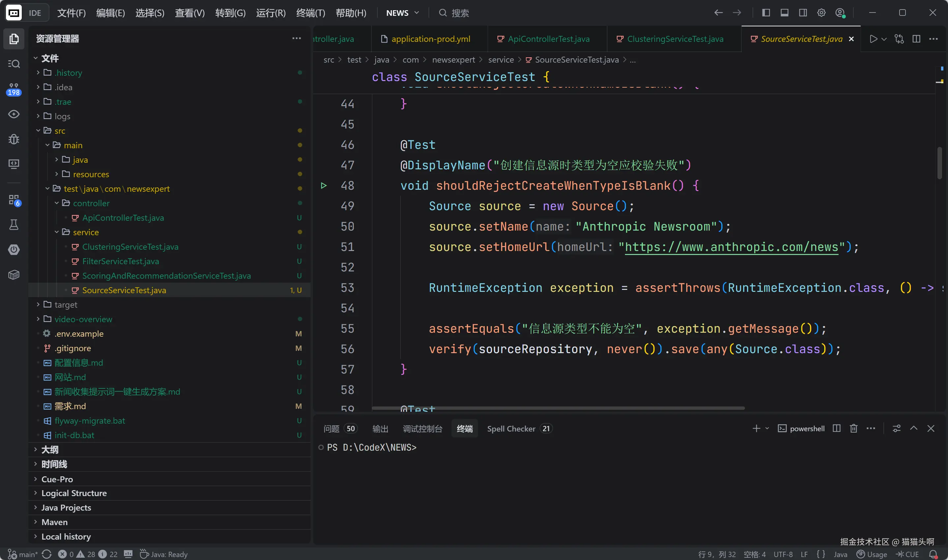This screenshot has height=560, width=948.
Task: Open terminal panel more actions ellipsis
Action: (871, 428)
